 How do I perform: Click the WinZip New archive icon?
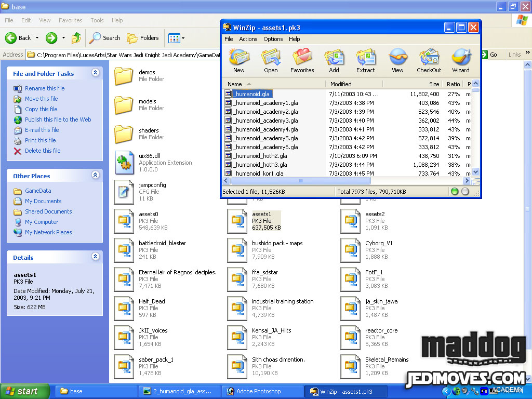click(239, 57)
